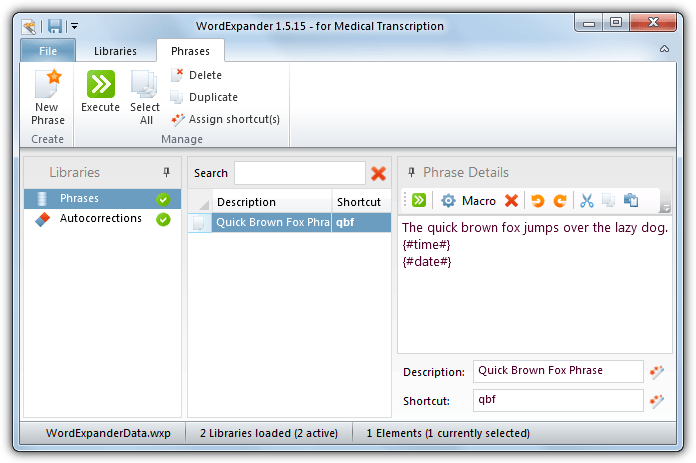Switch to the Libraries ribbon tab

coord(115,51)
